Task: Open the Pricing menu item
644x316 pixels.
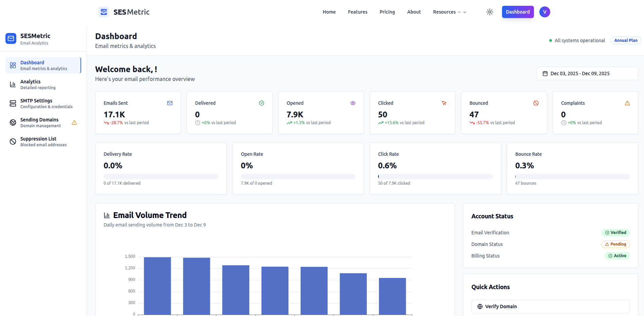Action: tap(387, 12)
